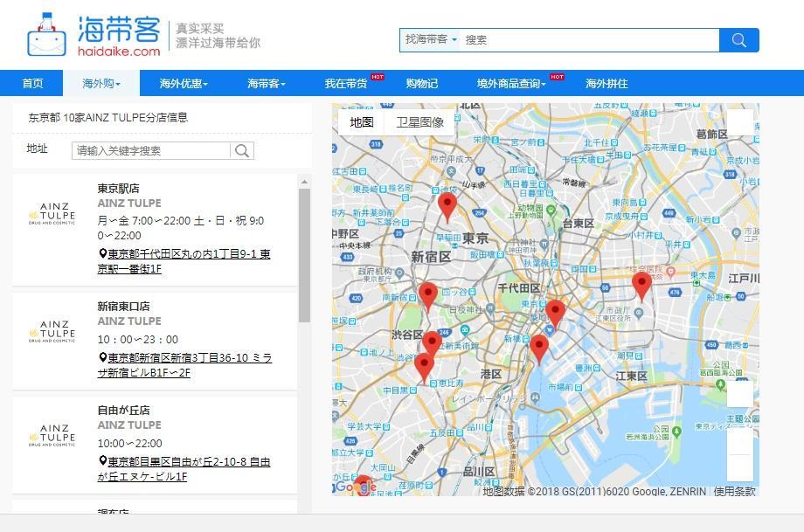Go to the 首页 home tab
This screenshot has width=804, height=532.
[32, 83]
